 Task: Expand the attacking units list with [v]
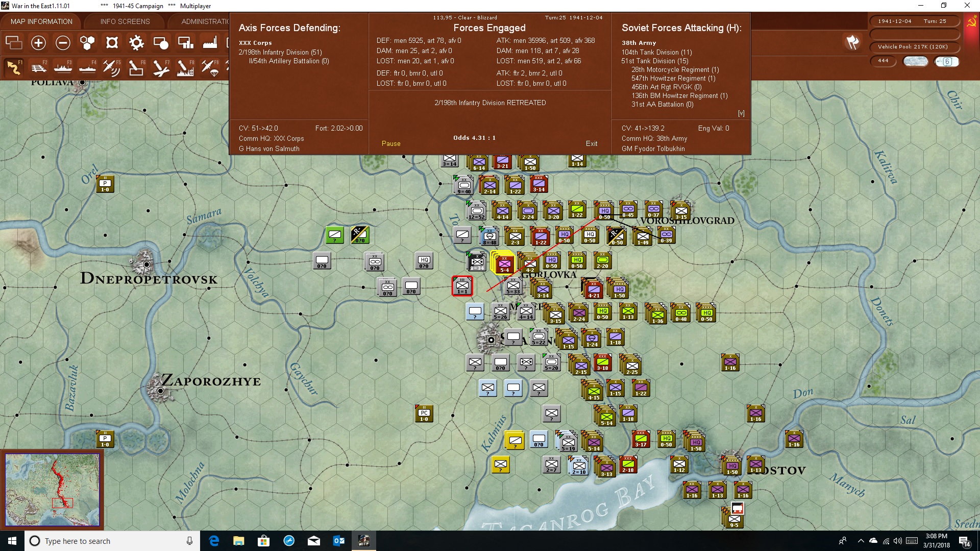741,113
